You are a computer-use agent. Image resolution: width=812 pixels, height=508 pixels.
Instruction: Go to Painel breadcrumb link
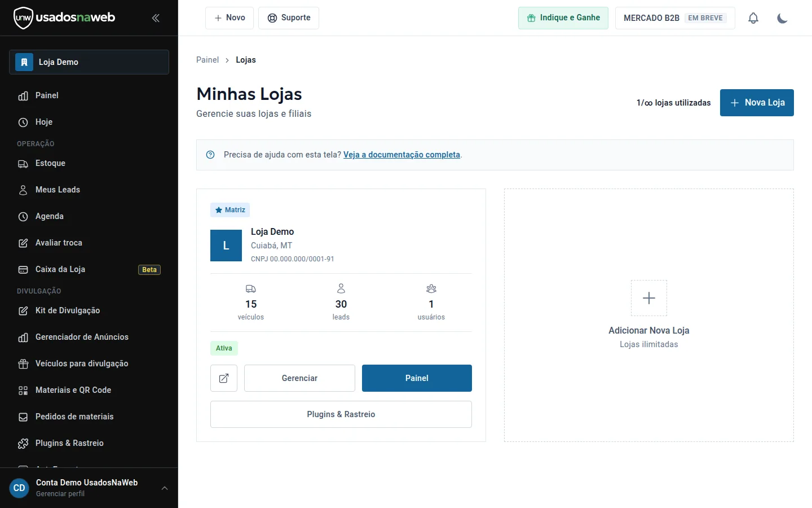coord(208,60)
